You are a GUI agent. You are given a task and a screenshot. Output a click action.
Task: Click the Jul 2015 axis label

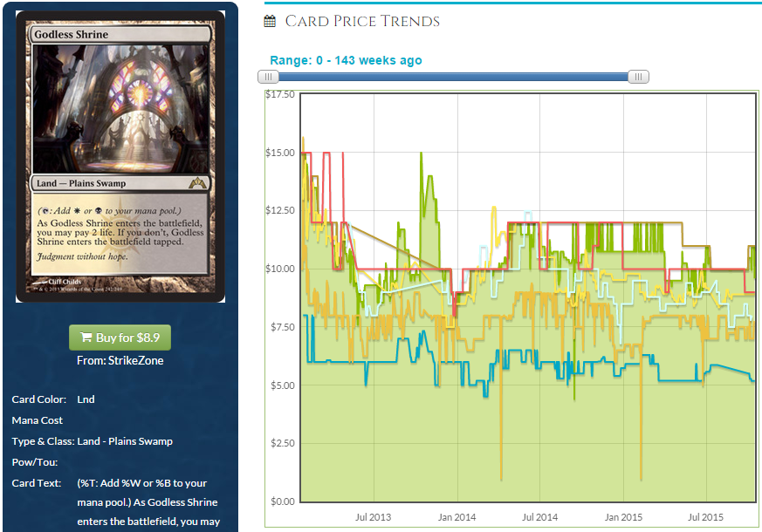pyautogui.click(x=705, y=517)
